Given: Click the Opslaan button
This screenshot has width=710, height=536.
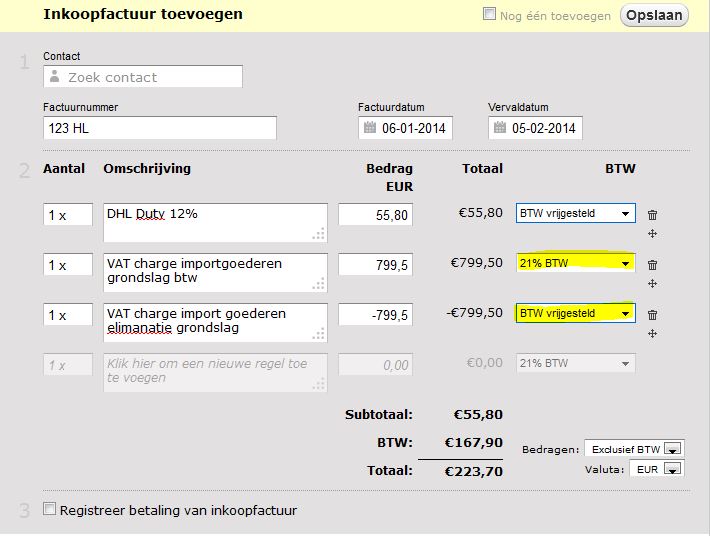Looking at the screenshot, I should click(654, 15).
